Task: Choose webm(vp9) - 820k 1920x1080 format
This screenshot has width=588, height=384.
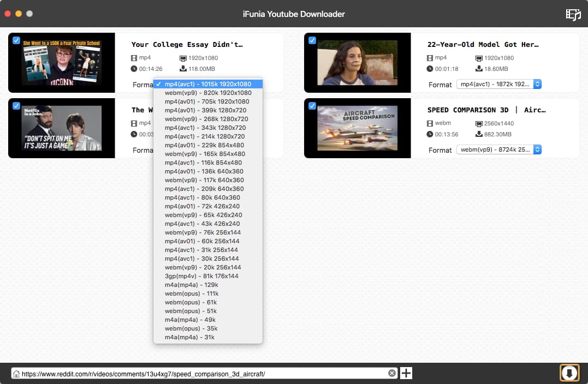Action: [207, 93]
